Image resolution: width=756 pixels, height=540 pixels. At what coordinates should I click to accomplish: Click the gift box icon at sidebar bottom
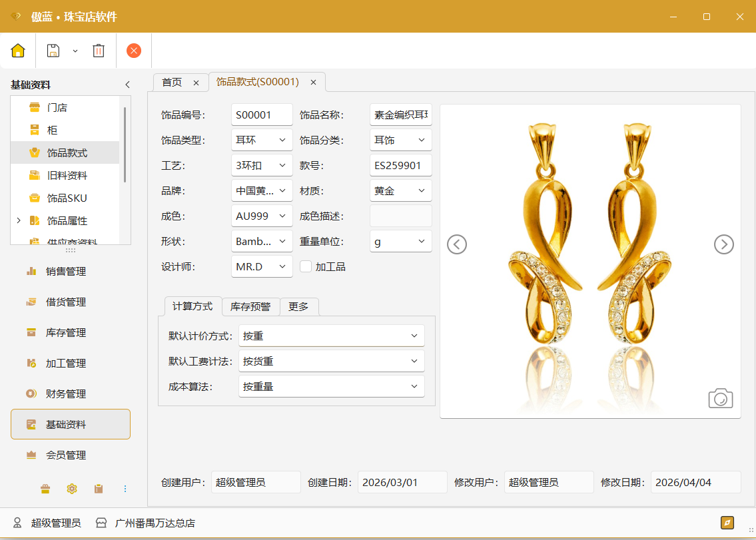click(x=45, y=489)
